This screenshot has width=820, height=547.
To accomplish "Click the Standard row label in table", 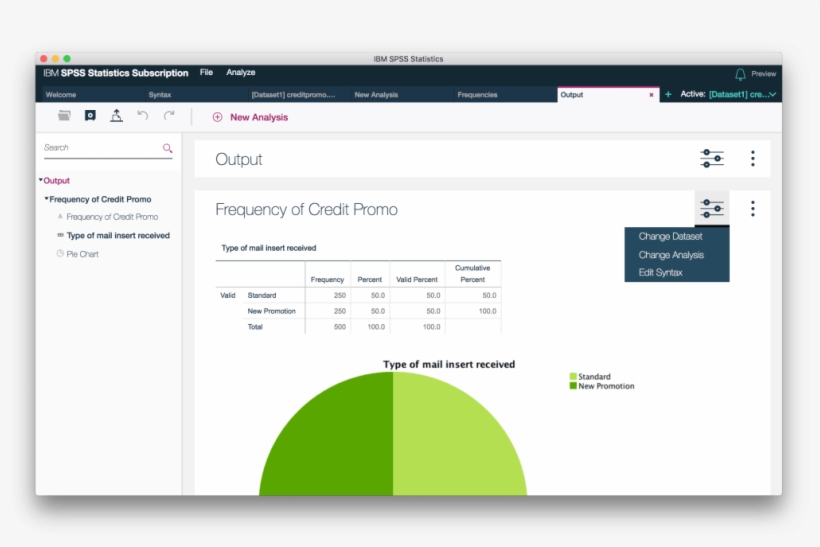I will [261, 295].
